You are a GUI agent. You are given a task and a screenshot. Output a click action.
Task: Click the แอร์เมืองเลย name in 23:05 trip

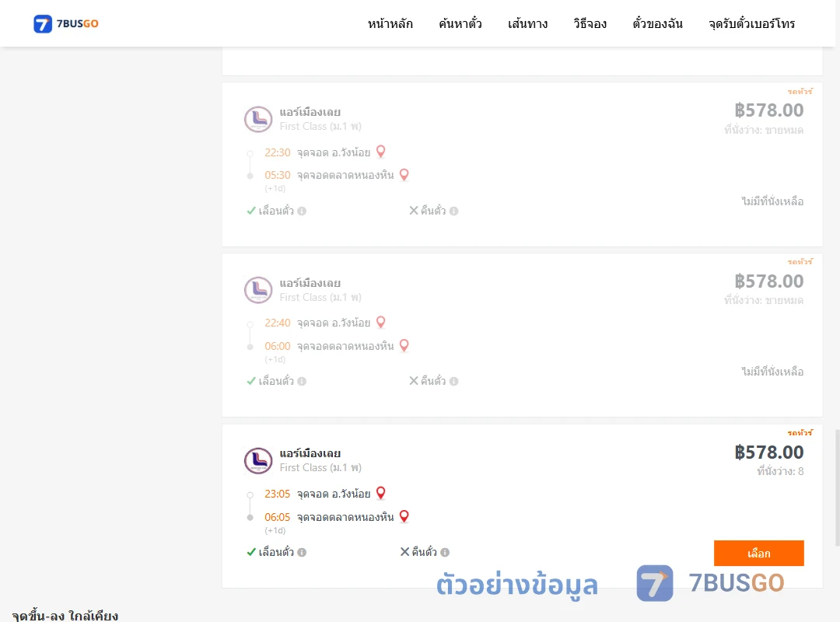(x=310, y=454)
